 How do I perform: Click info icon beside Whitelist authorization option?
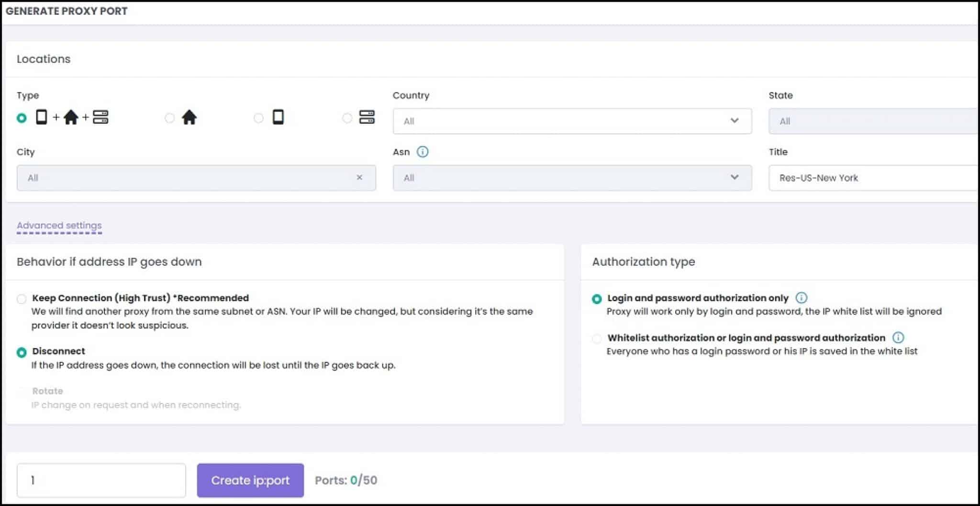[x=898, y=337]
